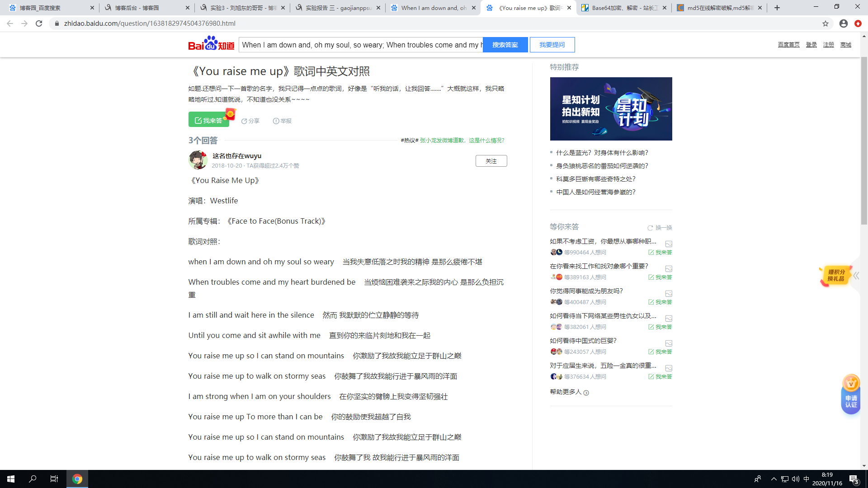Click the 换一换 refresh icon
The height and width of the screenshot is (488, 868).
coord(650,228)
